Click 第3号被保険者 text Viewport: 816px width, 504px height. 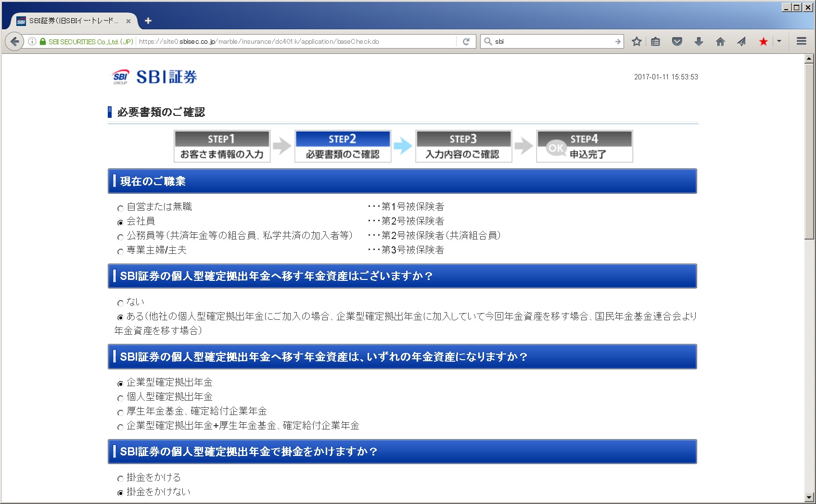tap(413, 250)
